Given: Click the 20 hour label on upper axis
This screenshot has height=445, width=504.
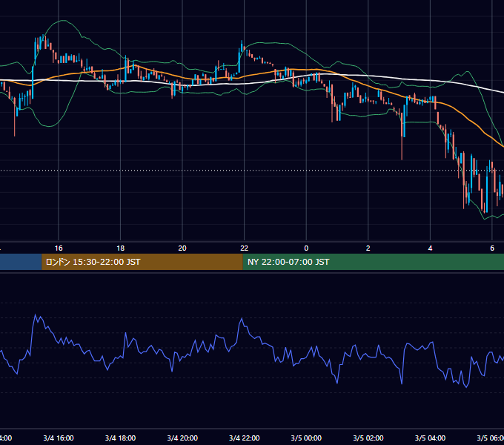Looking at the screenshot, I should pos(182,248).
